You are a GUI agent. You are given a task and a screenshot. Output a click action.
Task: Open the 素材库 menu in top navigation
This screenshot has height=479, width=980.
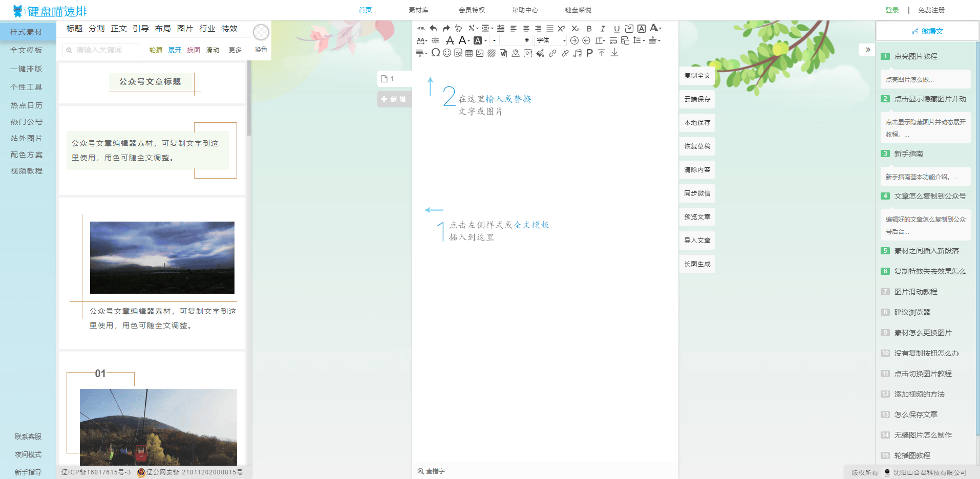coord(418,9)
